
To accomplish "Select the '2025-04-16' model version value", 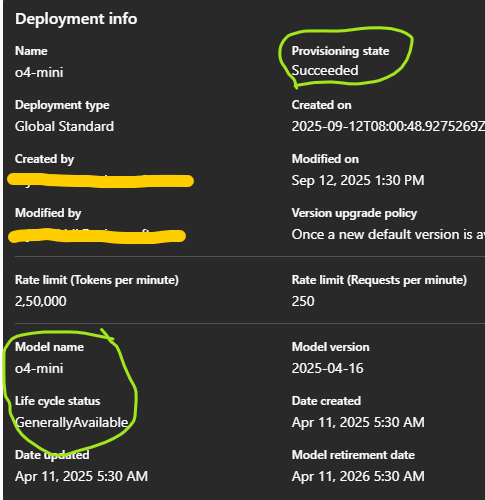I will tap(327, 368).
